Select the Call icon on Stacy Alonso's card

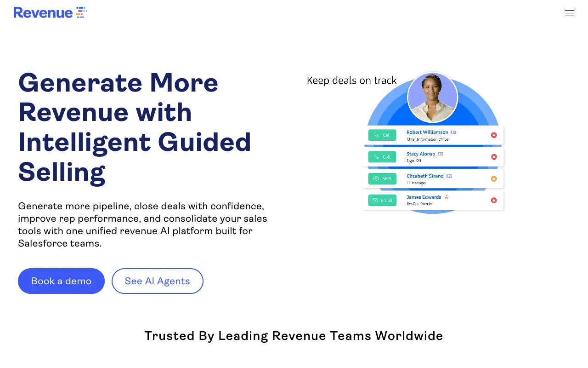click(382, 156)
